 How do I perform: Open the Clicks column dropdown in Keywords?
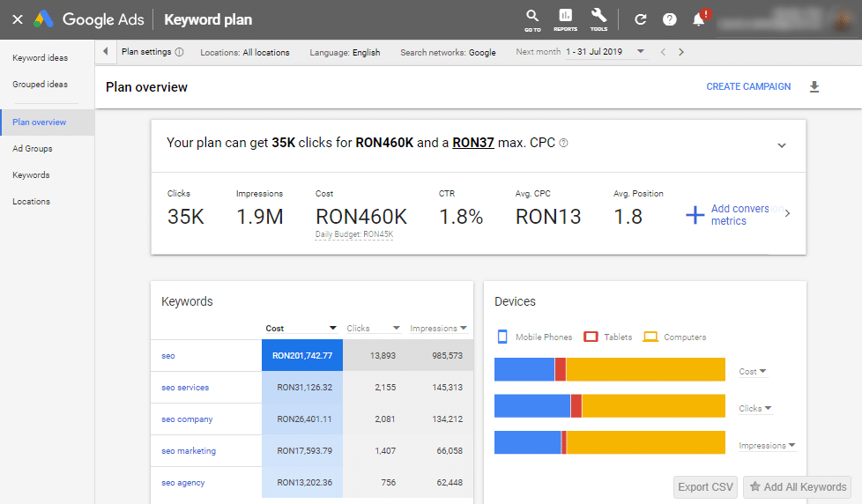click(396, 328)
